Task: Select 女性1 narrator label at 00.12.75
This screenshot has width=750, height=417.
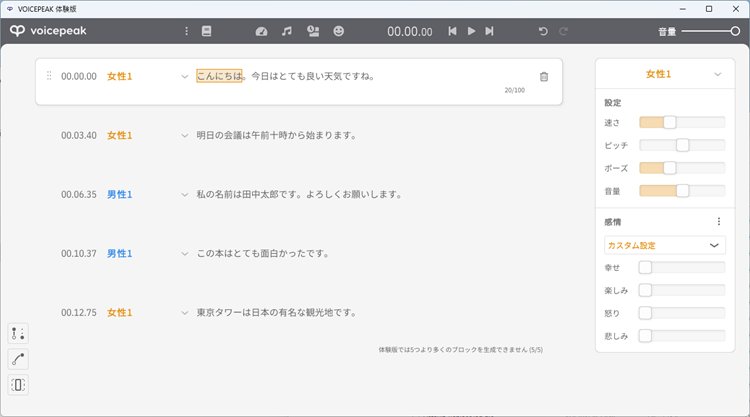Action: 120,312
